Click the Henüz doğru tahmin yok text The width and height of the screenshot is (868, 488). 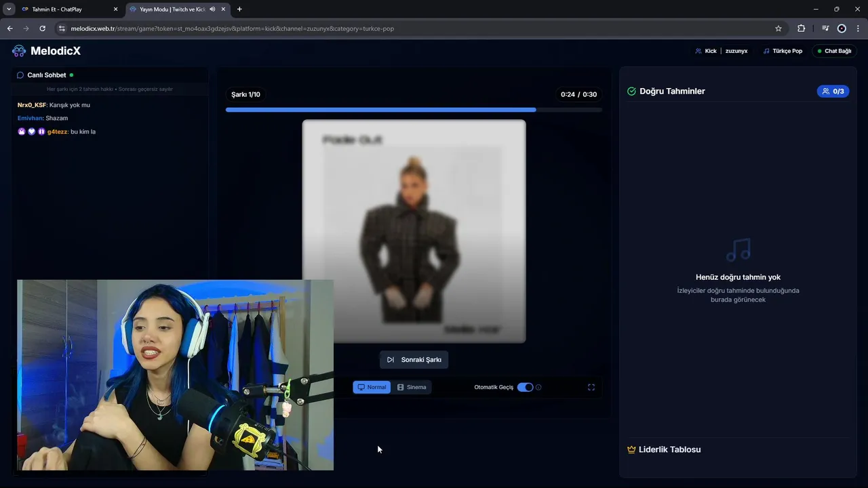[738, 277]
